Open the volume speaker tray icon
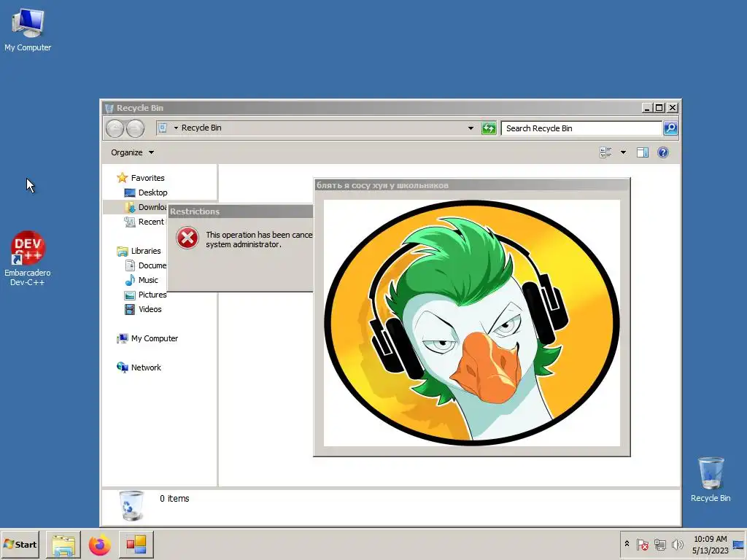Image resolution: width=747 pixels, height=560 pixels. coord(677,544)
